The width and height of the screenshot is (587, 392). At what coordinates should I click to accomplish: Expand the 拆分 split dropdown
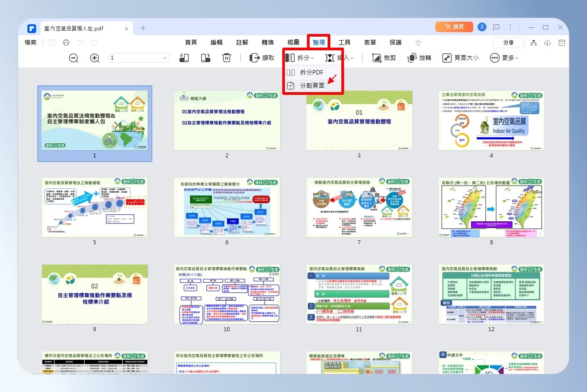click(x=300, y=58)
